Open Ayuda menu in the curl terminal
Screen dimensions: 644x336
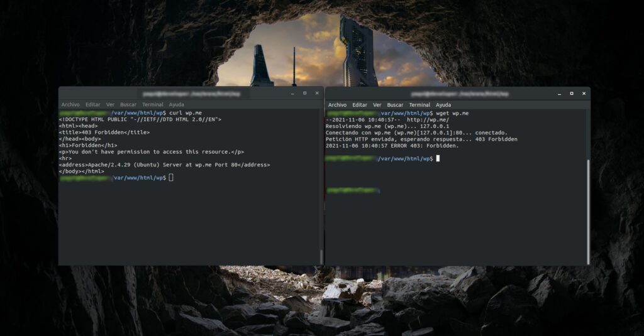pos(177,105)
